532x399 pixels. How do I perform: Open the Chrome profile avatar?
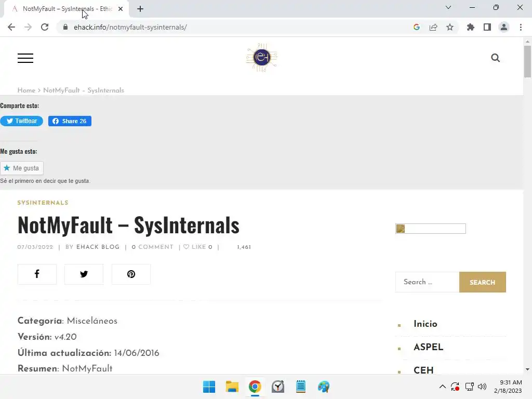(504, 27)
